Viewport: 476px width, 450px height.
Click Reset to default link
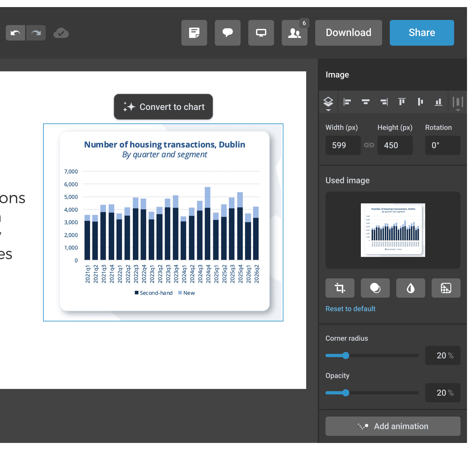351,309
